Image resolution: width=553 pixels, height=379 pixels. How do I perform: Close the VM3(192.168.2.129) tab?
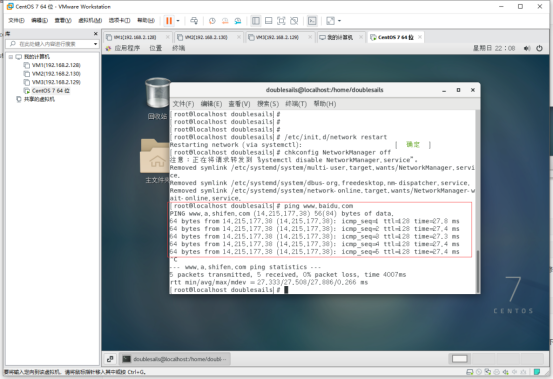(310, 37)
